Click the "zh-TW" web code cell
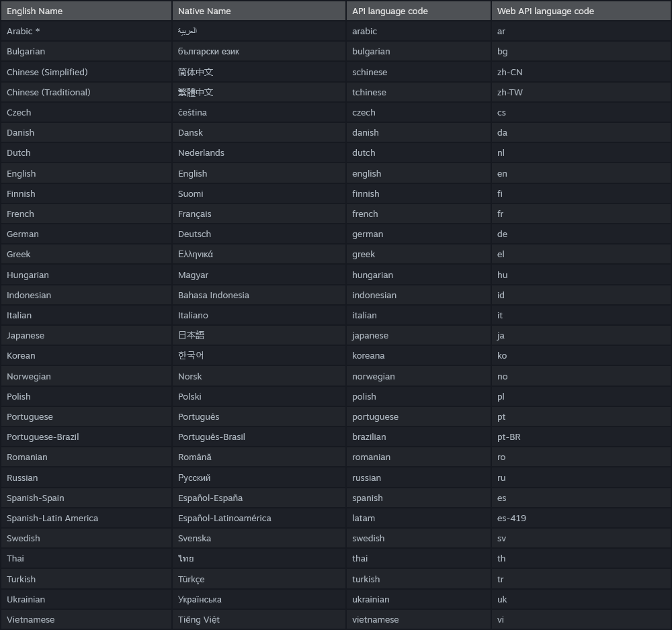Viewport: 672px width, 630px height. click(581, 92)
